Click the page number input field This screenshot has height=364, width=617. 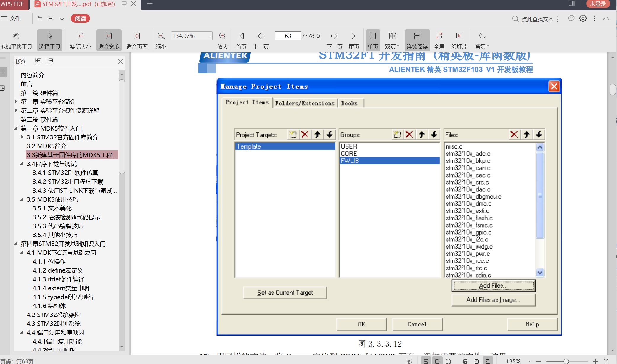[x=288, y=36]
